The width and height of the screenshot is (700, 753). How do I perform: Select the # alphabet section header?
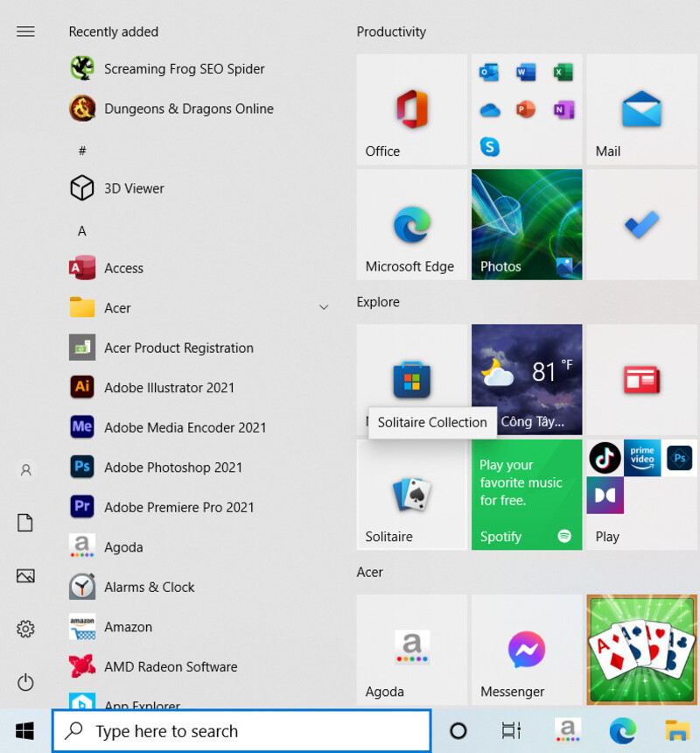click(x=82, y=151)
